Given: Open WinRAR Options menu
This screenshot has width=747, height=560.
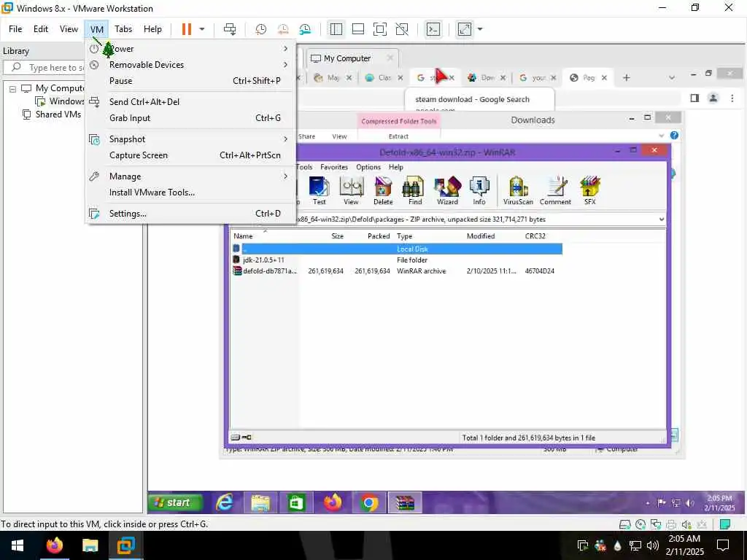Looking at the screenshot, I should coord(368,167).
